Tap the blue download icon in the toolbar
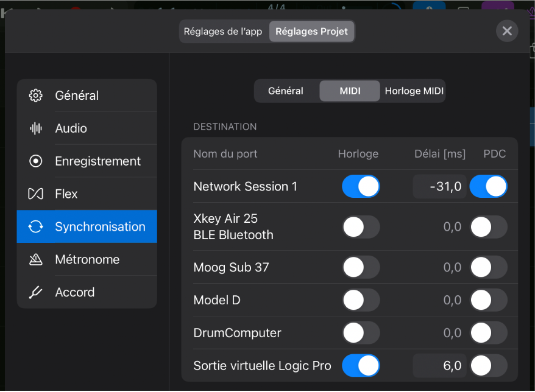 point(428,7)
